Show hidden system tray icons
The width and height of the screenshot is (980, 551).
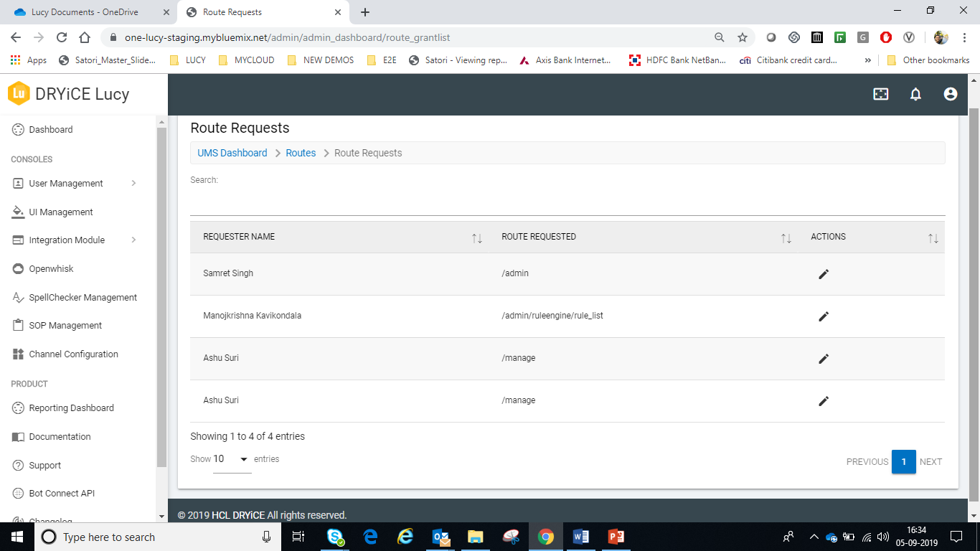point(814,537)
